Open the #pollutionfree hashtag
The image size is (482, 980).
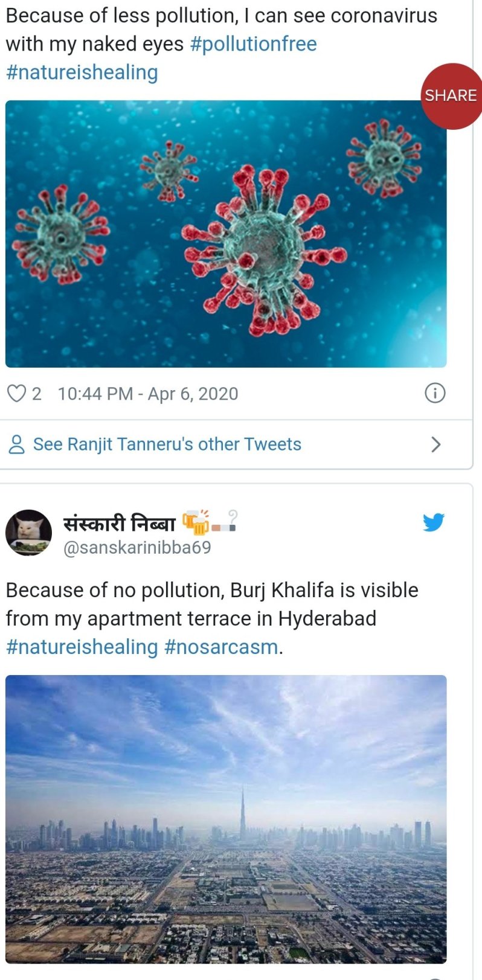point(253,44)
